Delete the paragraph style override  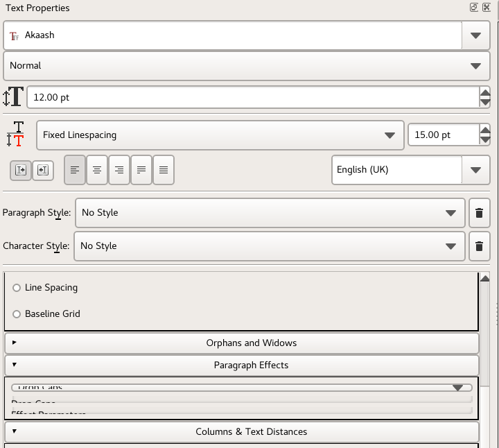(479, 213)
